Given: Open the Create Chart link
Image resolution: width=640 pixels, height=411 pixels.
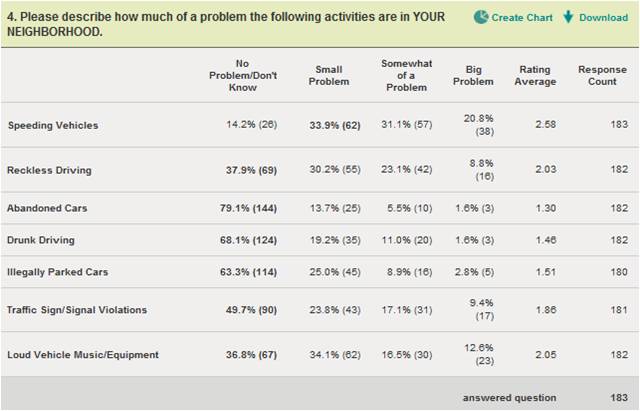Looking at the screenshot, I should pos(522,18).
